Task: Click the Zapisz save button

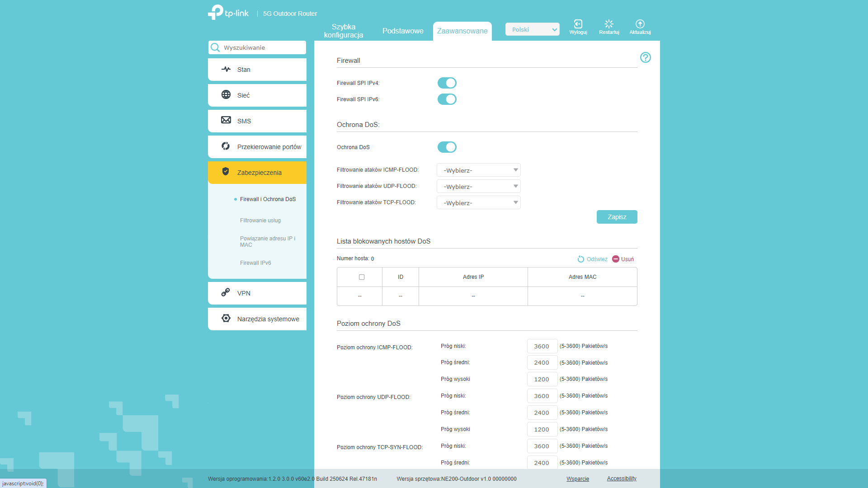Action: pyautogui.click(x=617, y=217)
